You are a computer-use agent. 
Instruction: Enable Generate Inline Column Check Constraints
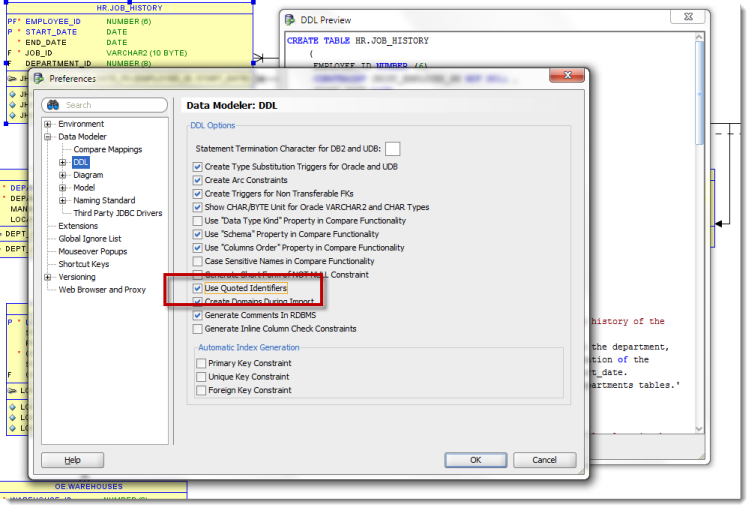point(197,329)
